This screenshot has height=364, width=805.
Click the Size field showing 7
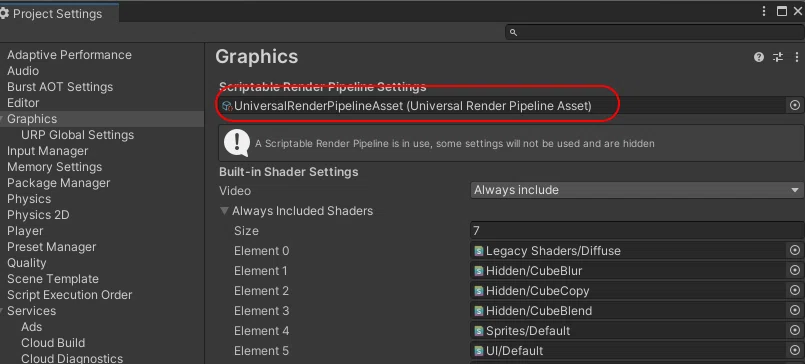coord(637,231)
